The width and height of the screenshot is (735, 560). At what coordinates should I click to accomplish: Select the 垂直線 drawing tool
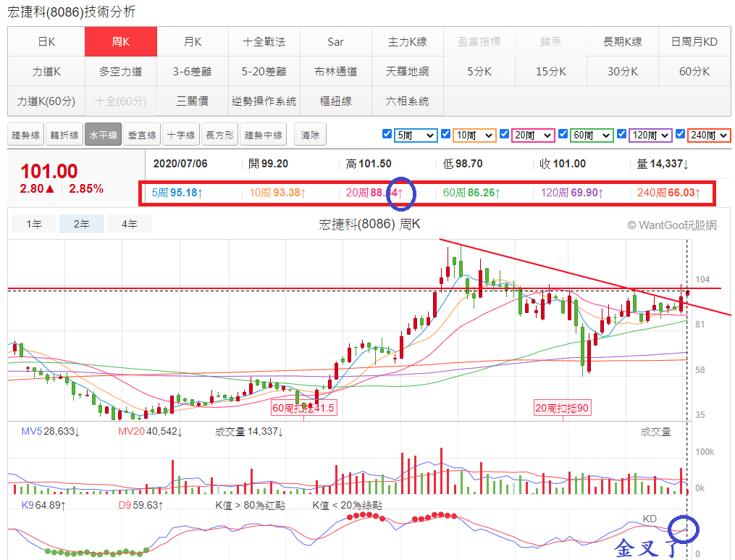click(142, 135)
